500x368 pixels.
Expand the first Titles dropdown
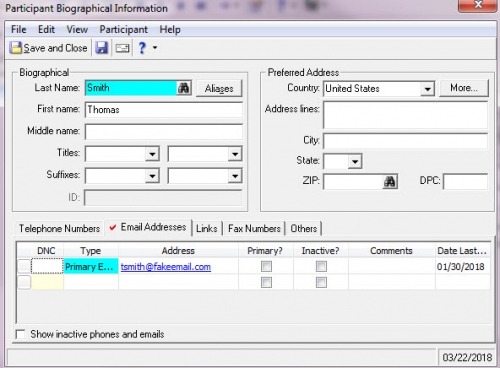click(x=152, y=154)
